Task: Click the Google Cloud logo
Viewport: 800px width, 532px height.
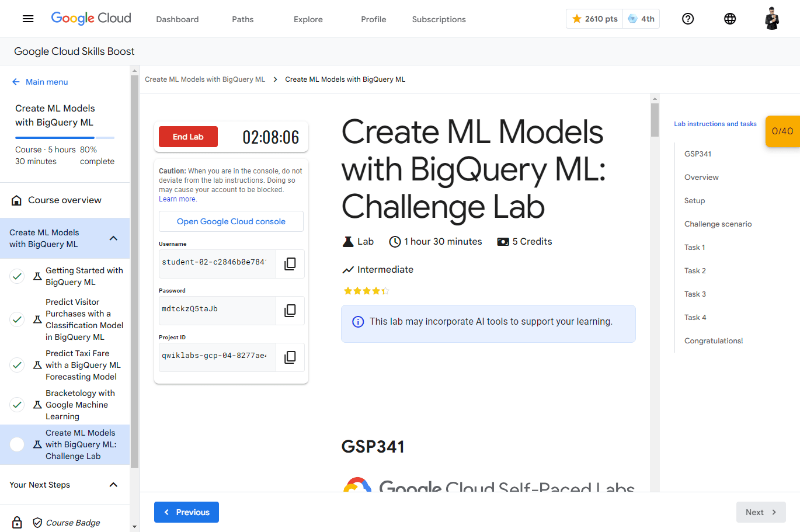Action: 91,18
